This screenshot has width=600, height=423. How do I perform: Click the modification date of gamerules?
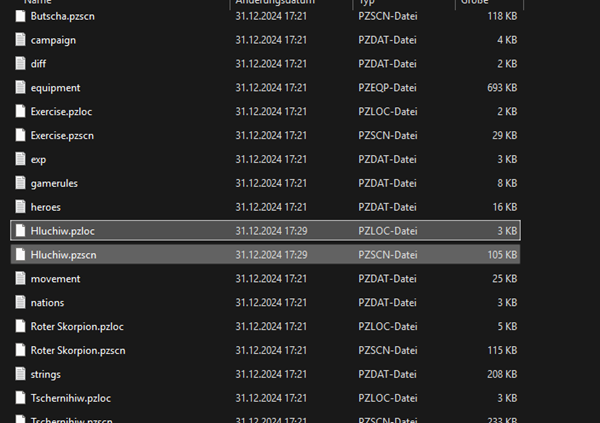click(271, 183)
